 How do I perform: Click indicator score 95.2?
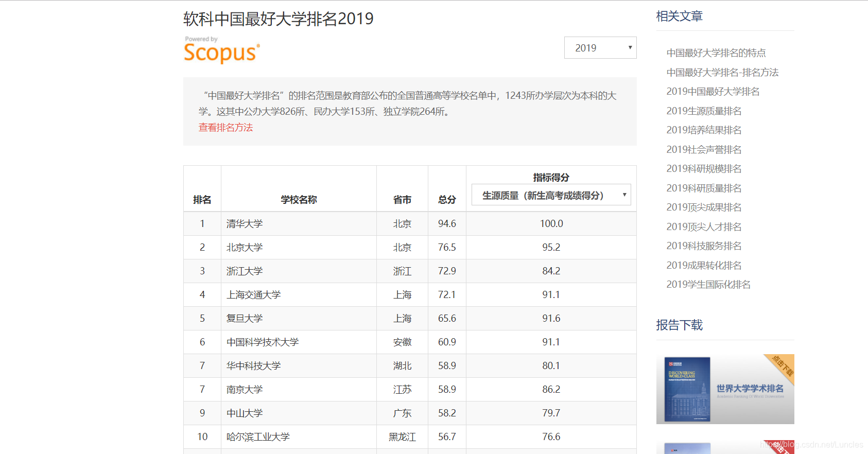551,248
